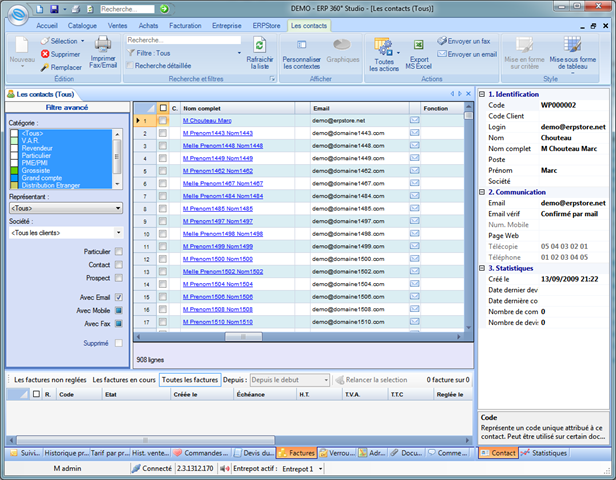Click Relancer la selection icon
This screenshot has width=616, height=480.
point(340,380)
